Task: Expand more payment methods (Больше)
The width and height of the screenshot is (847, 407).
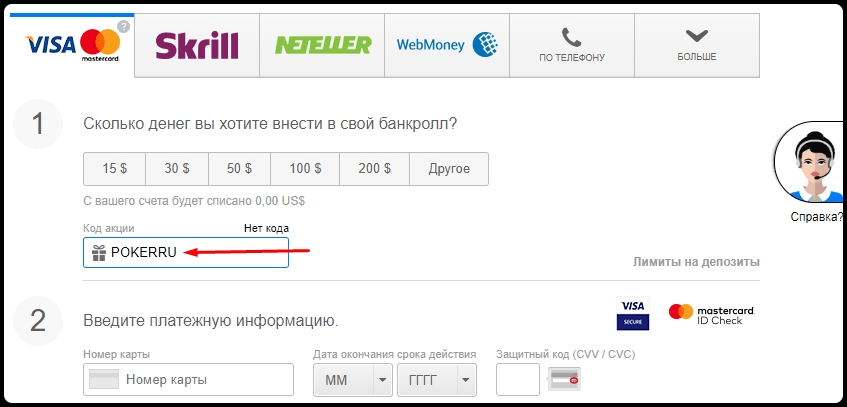Action: [x=696, y=45]
